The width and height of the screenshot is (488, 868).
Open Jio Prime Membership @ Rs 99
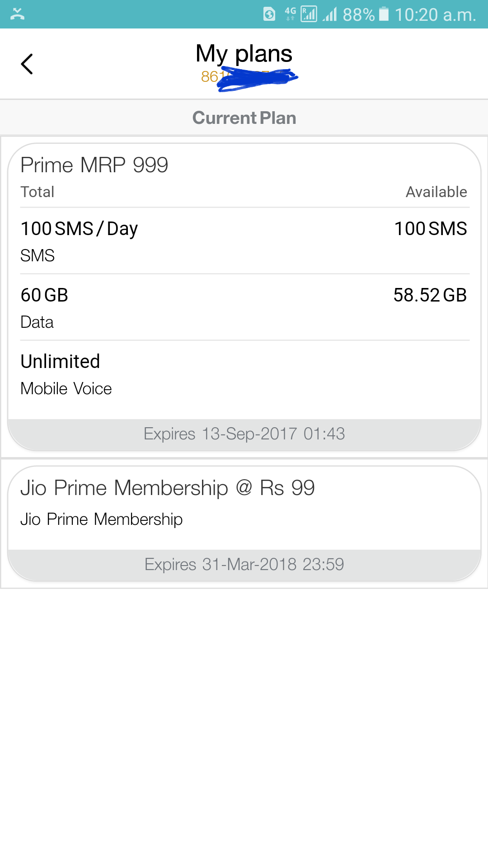[x=167, y=488]
